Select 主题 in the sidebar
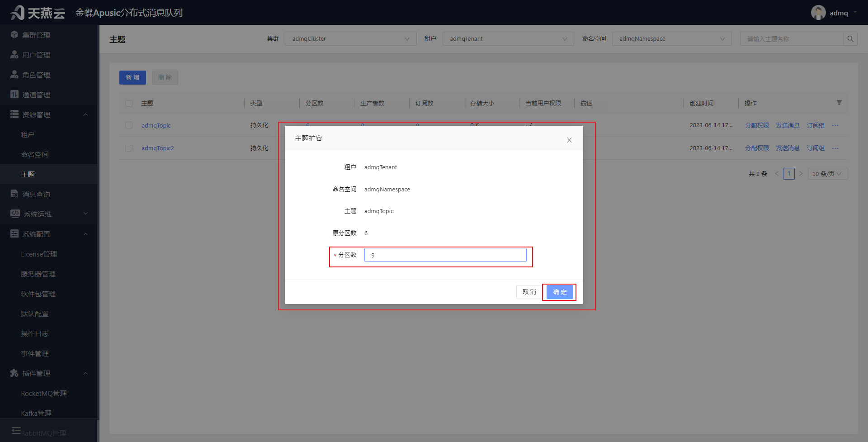 pyautogui.click(x=28, y=174)
